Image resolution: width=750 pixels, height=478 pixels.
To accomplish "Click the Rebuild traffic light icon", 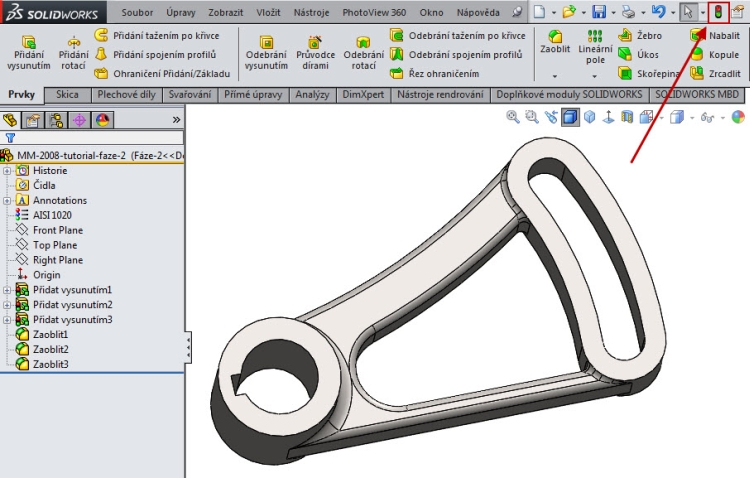I will [x=718, y=12].
